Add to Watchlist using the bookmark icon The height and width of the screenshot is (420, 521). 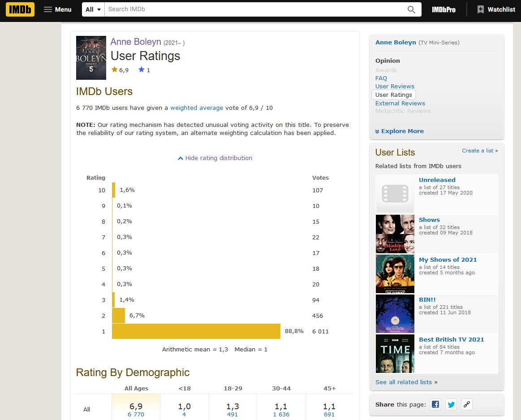[x=481, y=9]
